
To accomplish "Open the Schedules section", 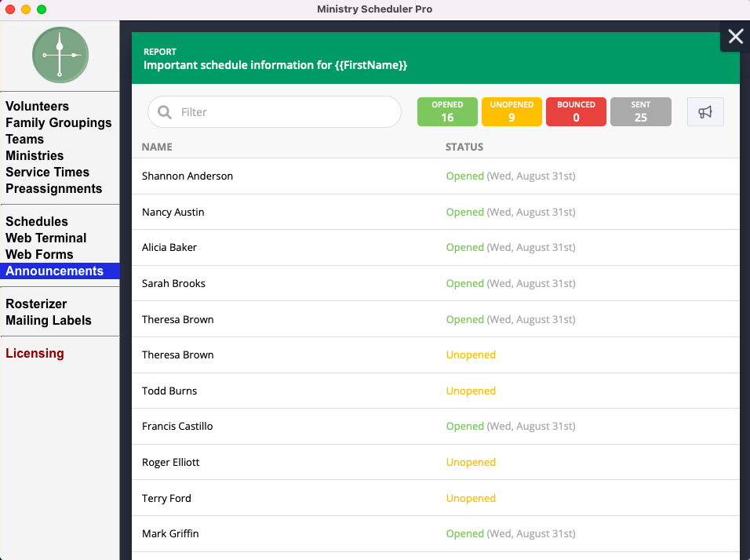I will [37, 221].
